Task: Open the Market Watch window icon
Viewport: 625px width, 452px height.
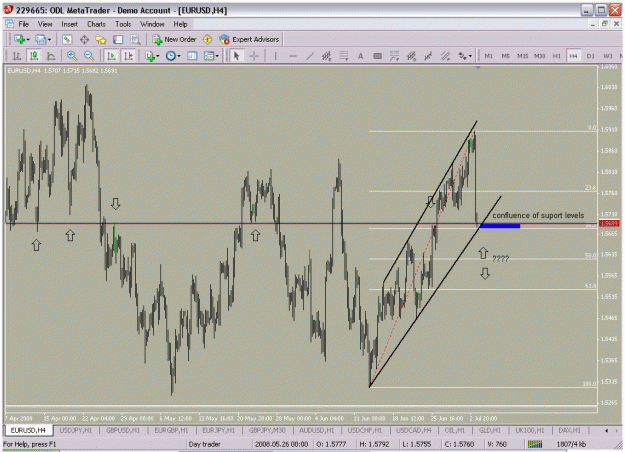Action: (67, 39)
